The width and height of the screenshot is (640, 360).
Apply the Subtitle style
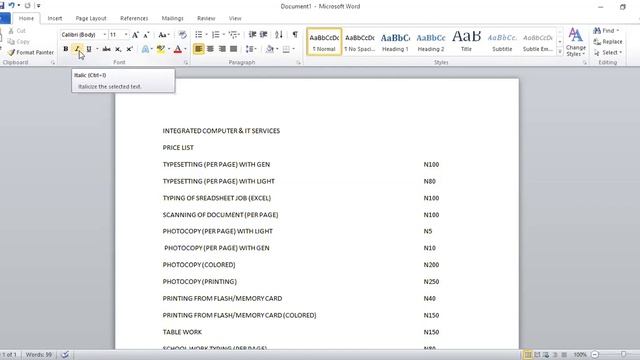coord(502,42)
